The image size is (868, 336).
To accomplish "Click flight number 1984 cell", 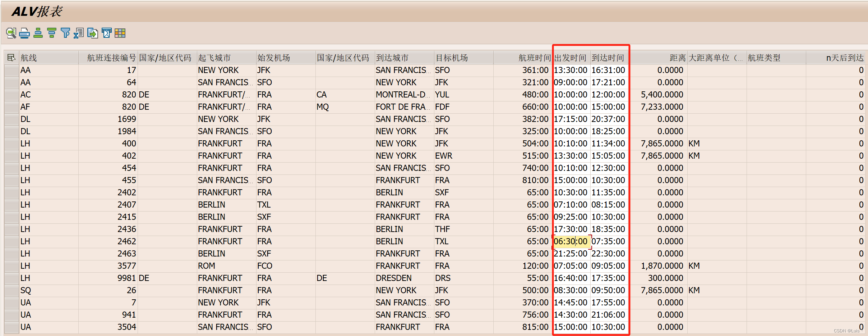I will coord(108,131).
